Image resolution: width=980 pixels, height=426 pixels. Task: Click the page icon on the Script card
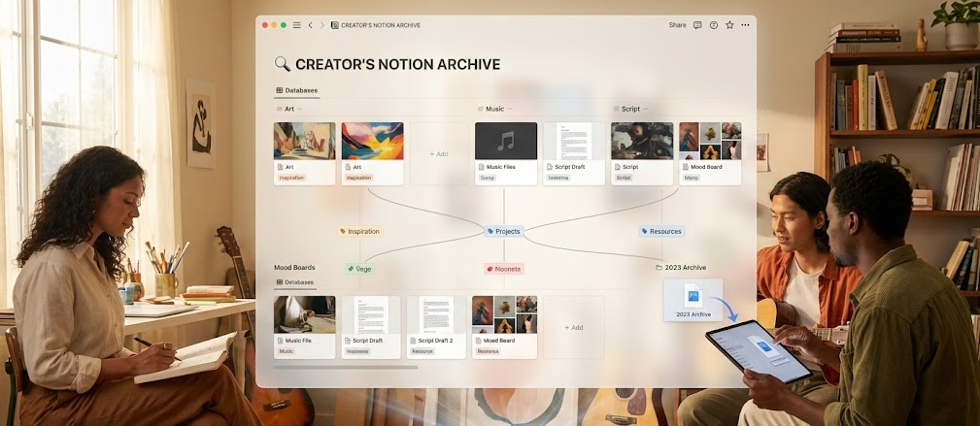click(x=618, y=168)
